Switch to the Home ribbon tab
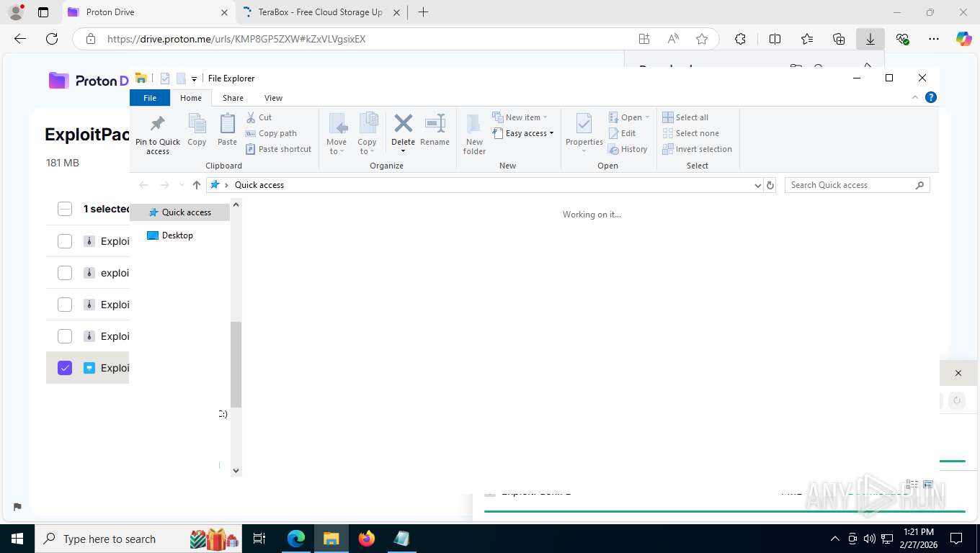 coord(191,98)
